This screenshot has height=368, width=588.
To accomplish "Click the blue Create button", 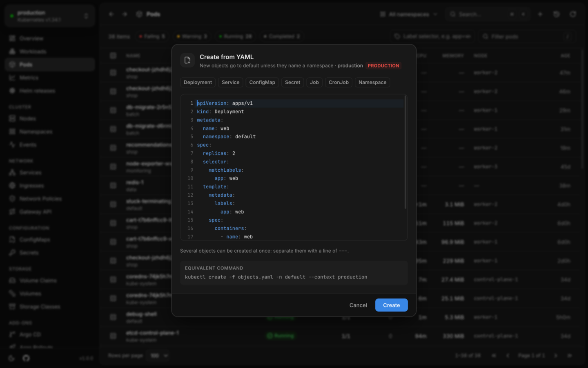I will [392, 305].
